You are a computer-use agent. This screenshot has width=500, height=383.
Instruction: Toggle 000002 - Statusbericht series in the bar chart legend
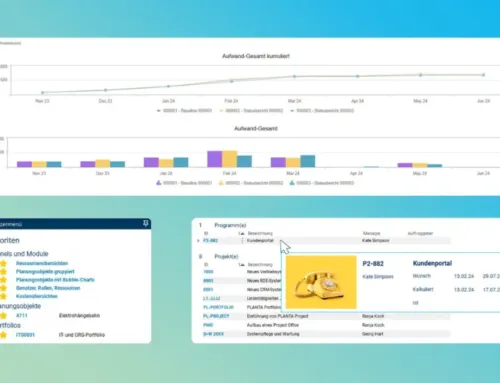251,183
